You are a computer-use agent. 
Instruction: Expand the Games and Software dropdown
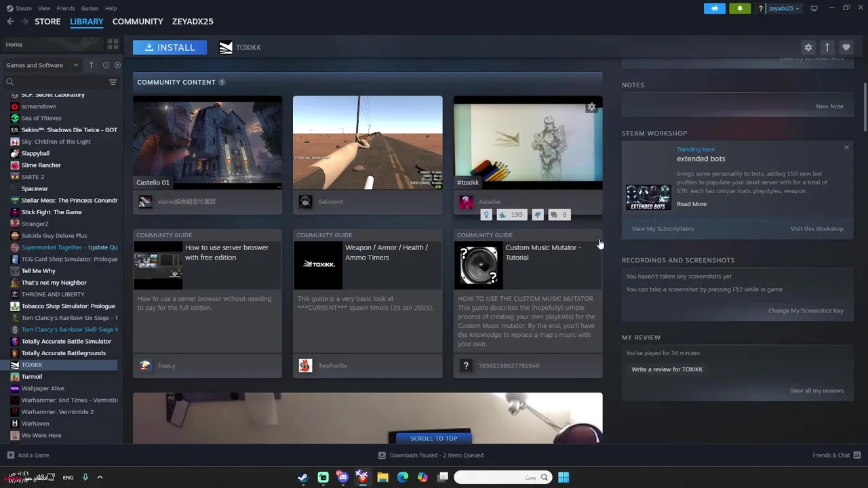point(43,65)
